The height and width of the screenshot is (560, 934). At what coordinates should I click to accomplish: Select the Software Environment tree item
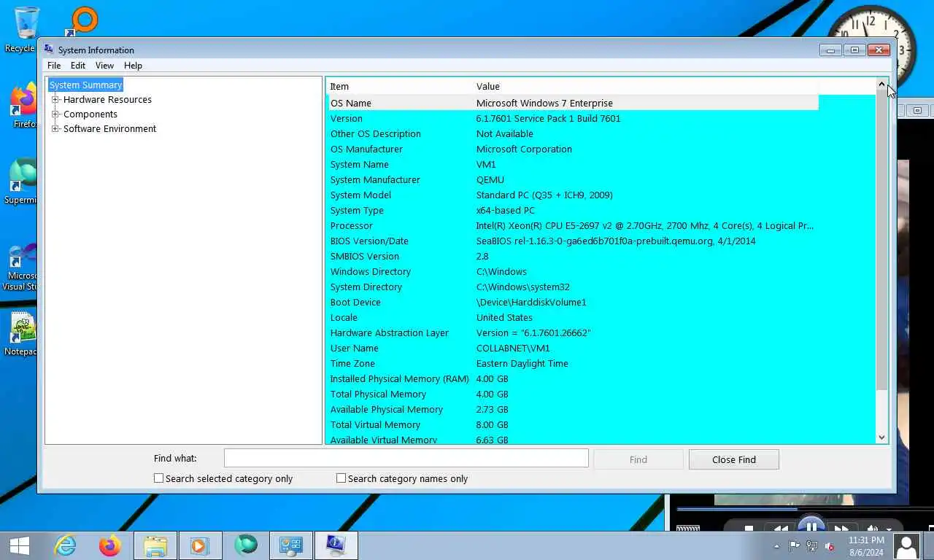[109, 128]
